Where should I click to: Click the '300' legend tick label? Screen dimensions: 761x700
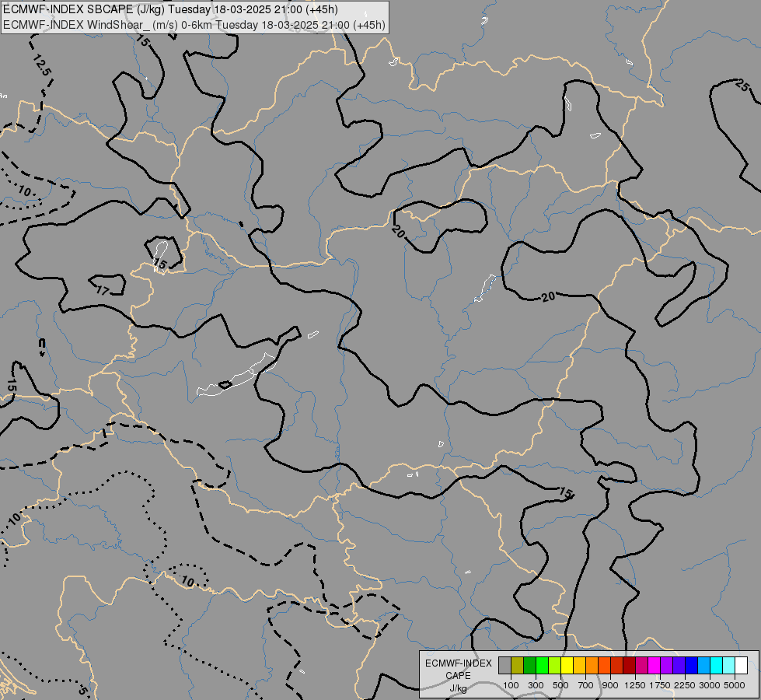pyautogui.click(x=536, y=685)
